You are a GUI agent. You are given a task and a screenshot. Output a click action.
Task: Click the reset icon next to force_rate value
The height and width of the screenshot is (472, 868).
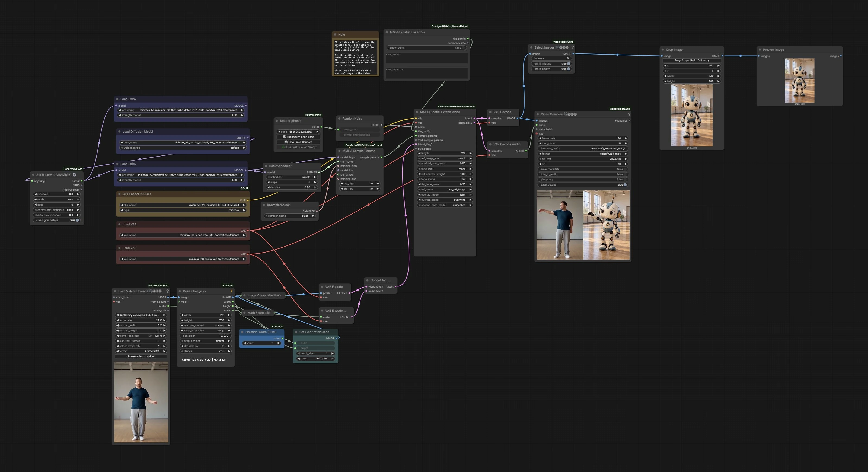click(161, 320)
